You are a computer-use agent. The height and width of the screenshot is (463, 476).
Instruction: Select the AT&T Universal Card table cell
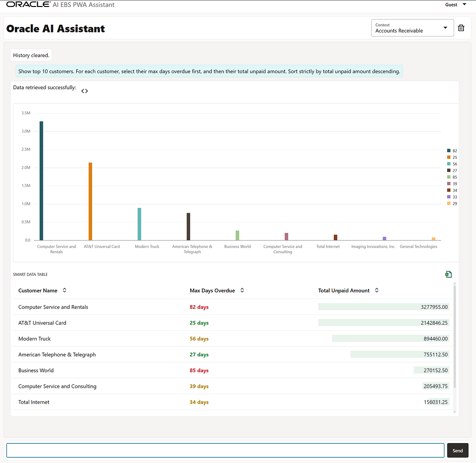tap(42, 323)
